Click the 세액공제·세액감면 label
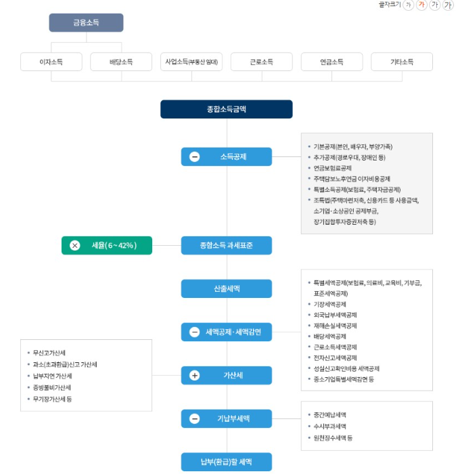456x476 pixels. [x=233, y=332]
